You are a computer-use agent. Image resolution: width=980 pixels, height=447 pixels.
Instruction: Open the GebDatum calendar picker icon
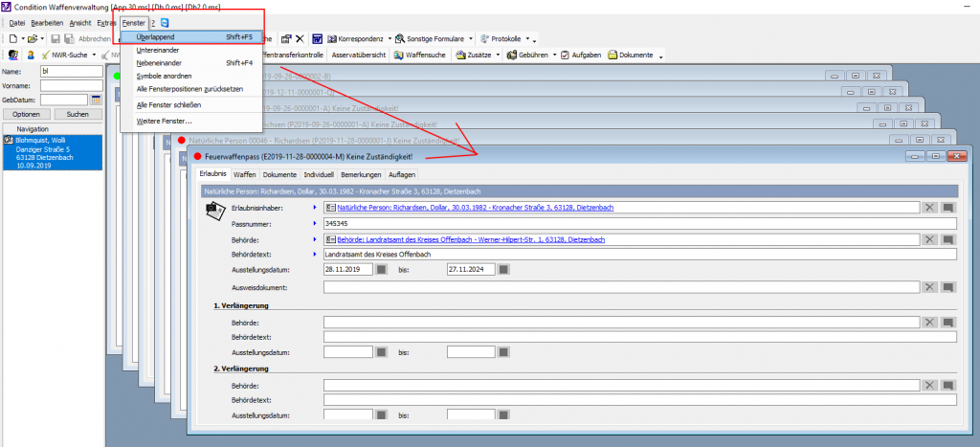97,99
